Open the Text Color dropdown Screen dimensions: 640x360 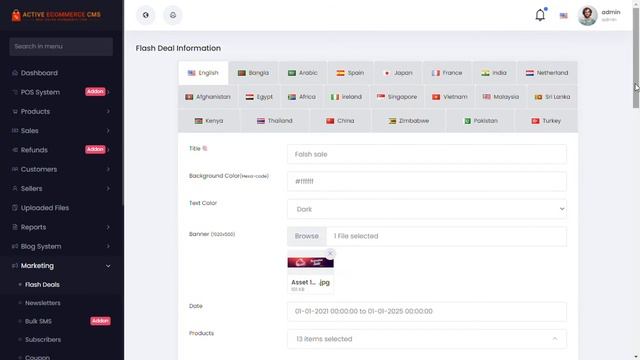click(427, 209)
